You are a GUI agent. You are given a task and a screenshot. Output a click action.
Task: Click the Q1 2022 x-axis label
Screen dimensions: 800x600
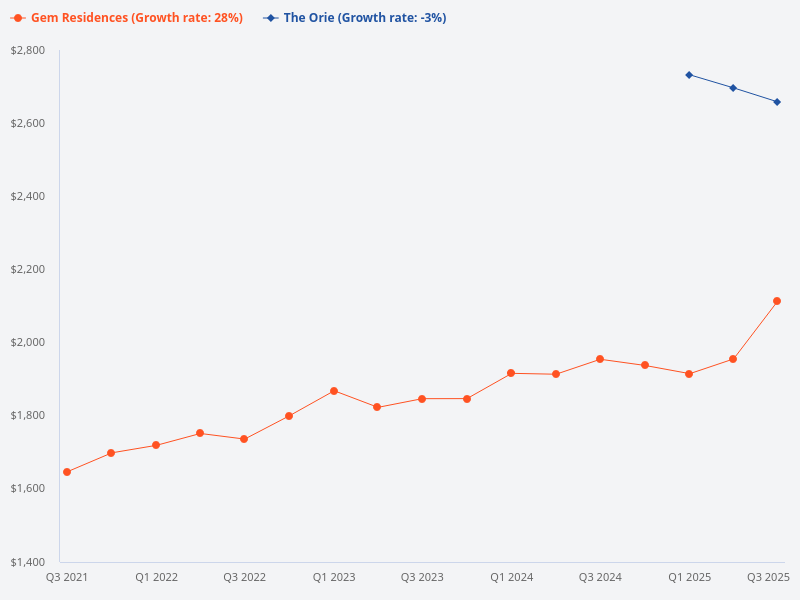[x=157, y=577]
